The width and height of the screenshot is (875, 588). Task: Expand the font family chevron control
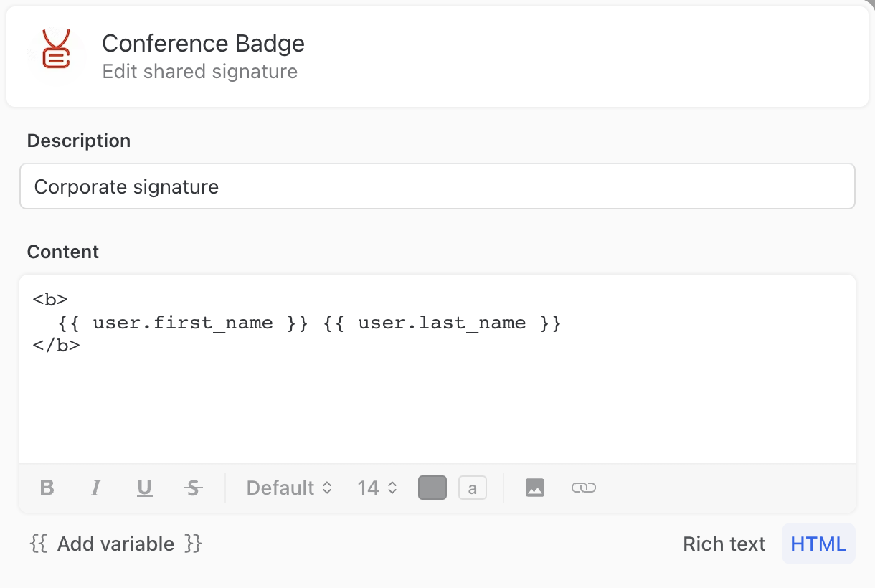coord(328,488)
